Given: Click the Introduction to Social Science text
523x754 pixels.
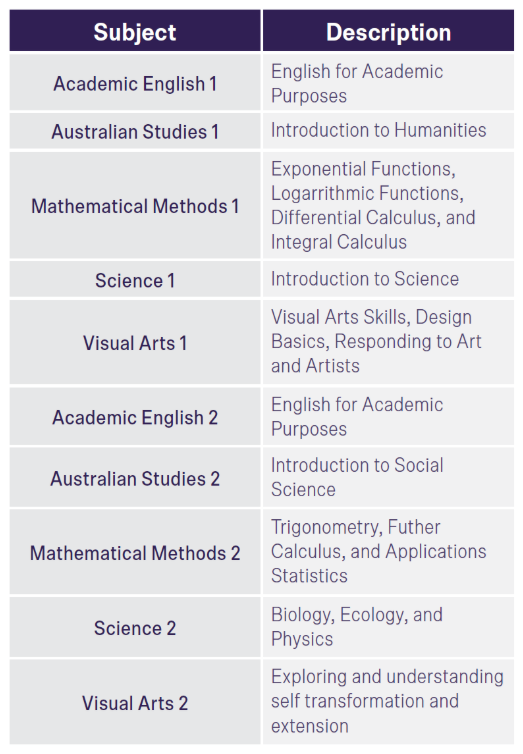Looking at the screenshot, I should pyautogui.click(x=357, y=477).
